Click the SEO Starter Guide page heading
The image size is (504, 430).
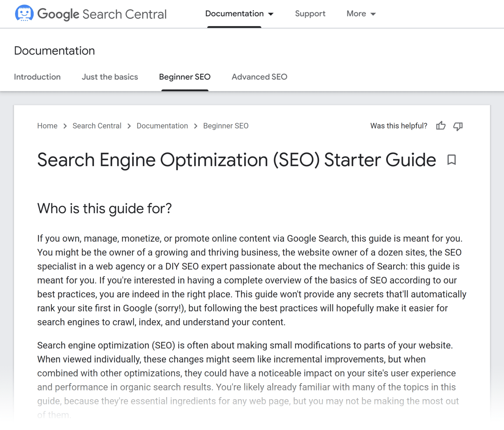(x=236, y=160)
